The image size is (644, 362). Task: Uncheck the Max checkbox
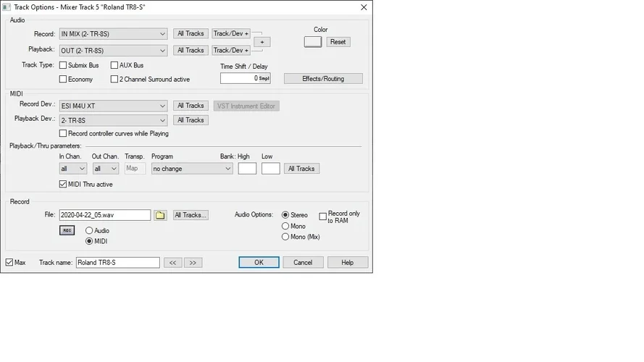(9, 262)
